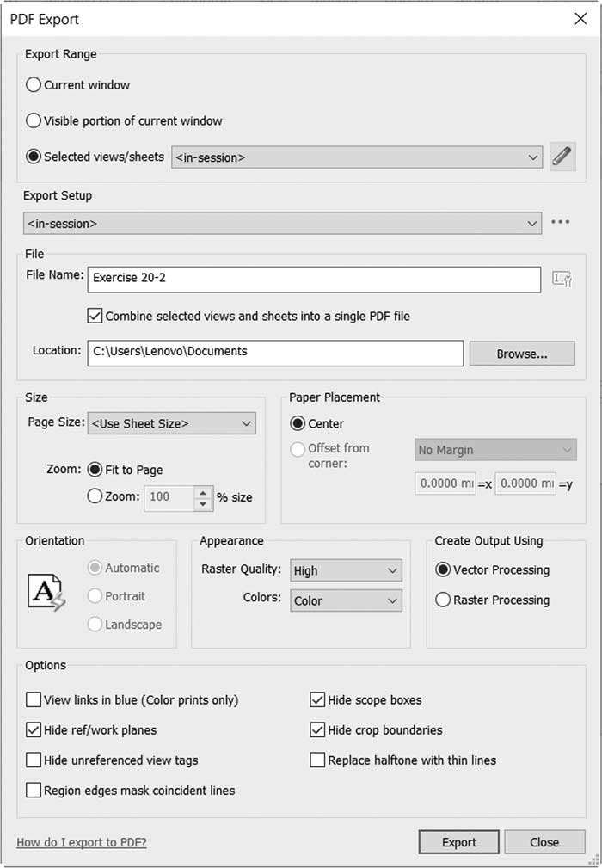The image size is (602, 868).
Task: Select the Zoom percentage radio button
Action: coord(95,496)
